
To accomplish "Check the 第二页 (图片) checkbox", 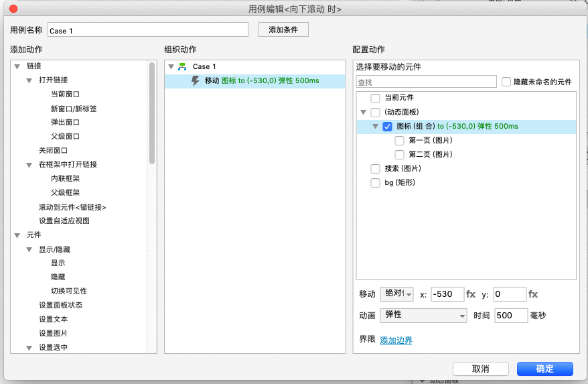I will (x=399, y=154).
